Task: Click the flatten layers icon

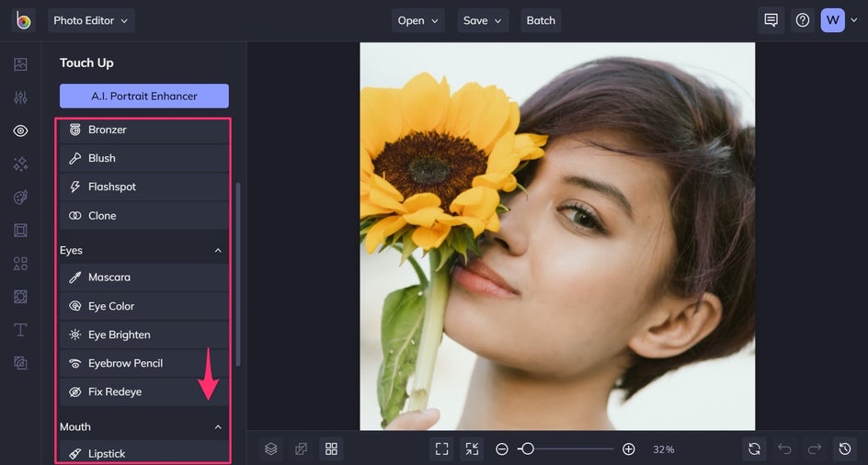Action: (x=302, y=449)
